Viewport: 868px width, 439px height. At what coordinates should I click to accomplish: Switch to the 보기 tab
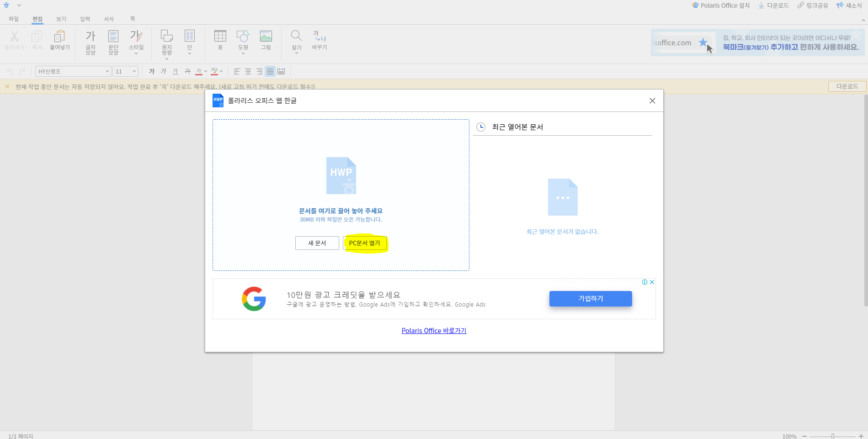pos(61,19)
